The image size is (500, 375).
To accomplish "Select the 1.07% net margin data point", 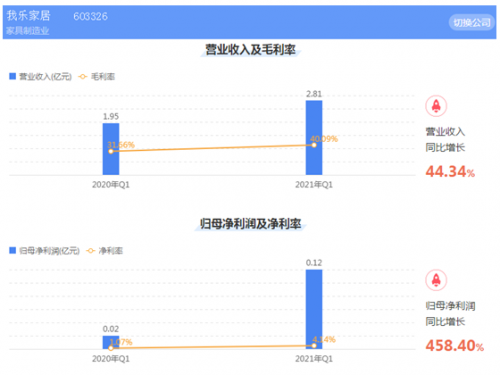I will tap(111, 348).
